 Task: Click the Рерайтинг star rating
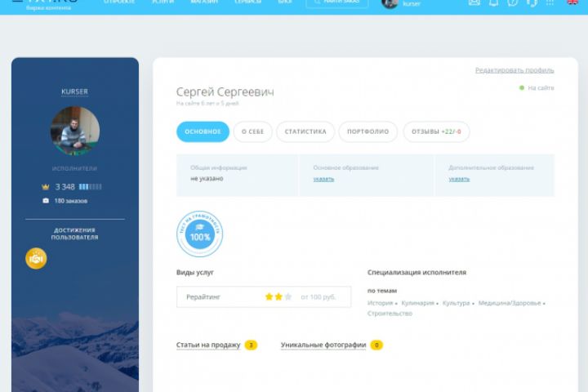pyautogui.click(x=278, y=296)
